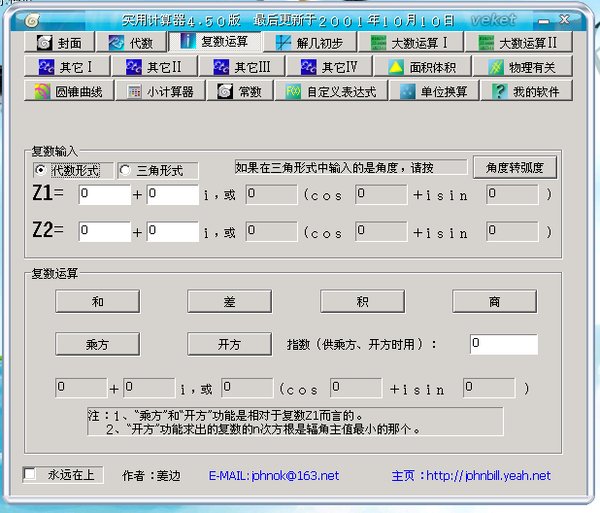Click the 小计算器 calculator icon
This screenshot has height=513, width=600.
click(134, 91)
